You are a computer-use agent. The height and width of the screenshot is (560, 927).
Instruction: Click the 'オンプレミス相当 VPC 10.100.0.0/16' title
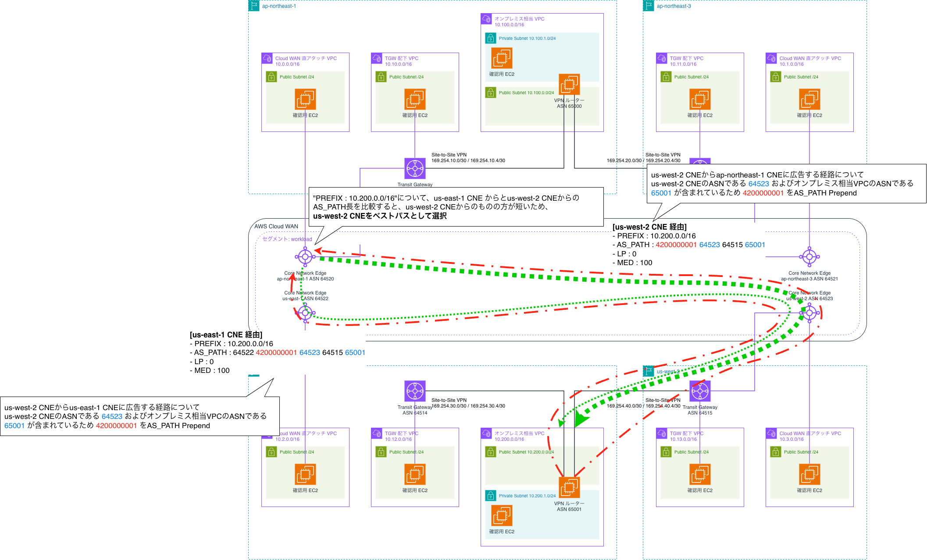[520, 22]
